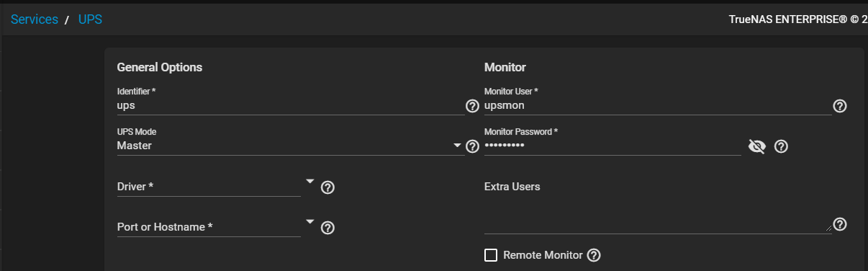Click the Extra Users resize handle

pyautogui.click(x=828, y=228)
